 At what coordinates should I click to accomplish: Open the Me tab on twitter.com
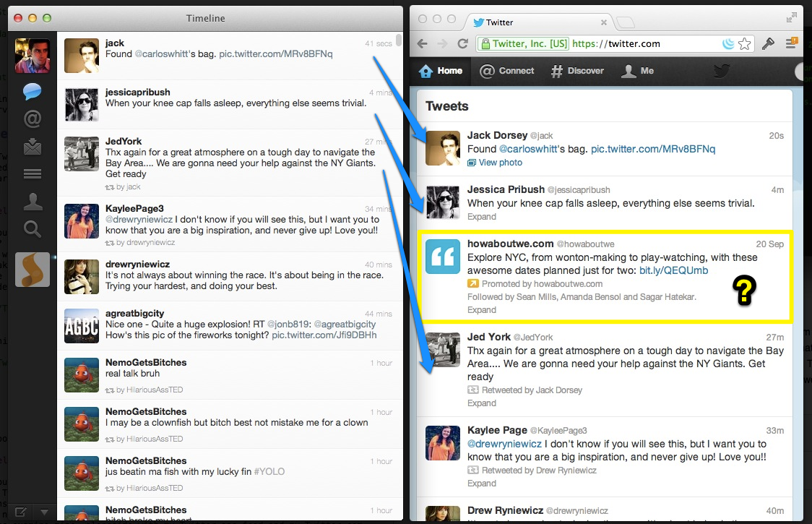pyautogui.click(x=638, y=71)
